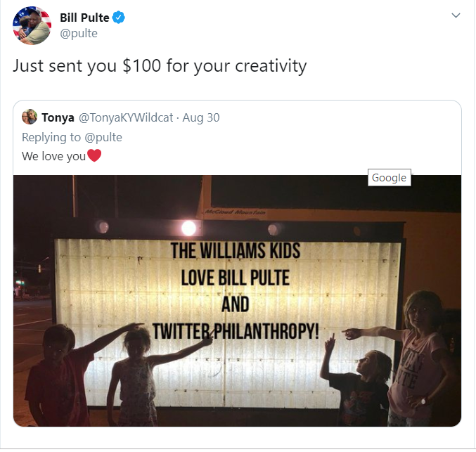476x452 pixels.
Task: Click the @pulte handle under the name
Action: click(79, 34)
